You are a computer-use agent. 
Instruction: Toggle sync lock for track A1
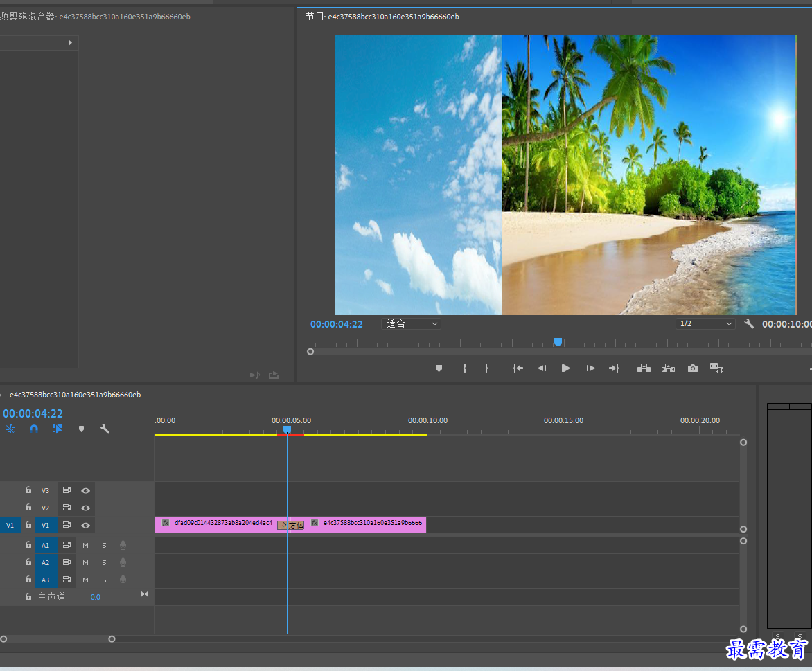[67, 545]
